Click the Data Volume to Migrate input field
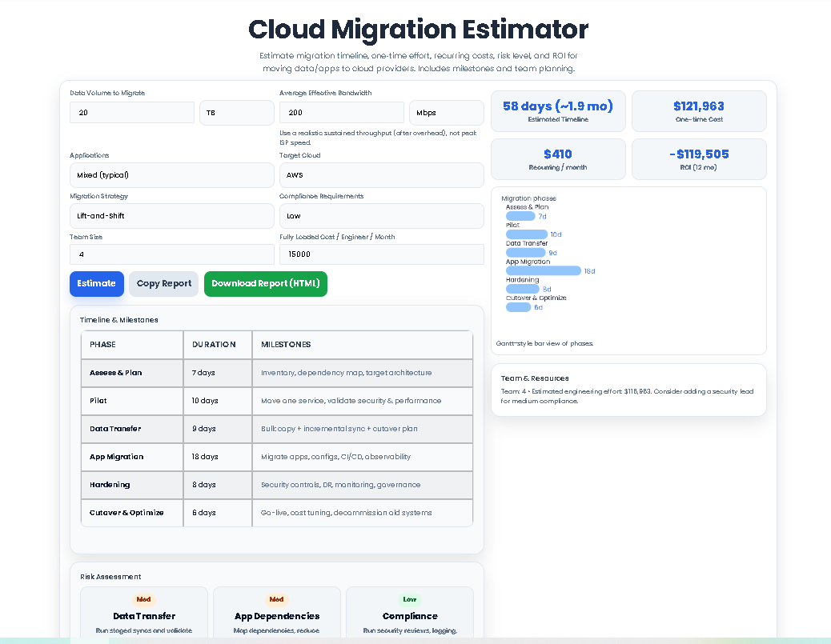The height and width of the screenshot is (644, 831). [131, 113]
